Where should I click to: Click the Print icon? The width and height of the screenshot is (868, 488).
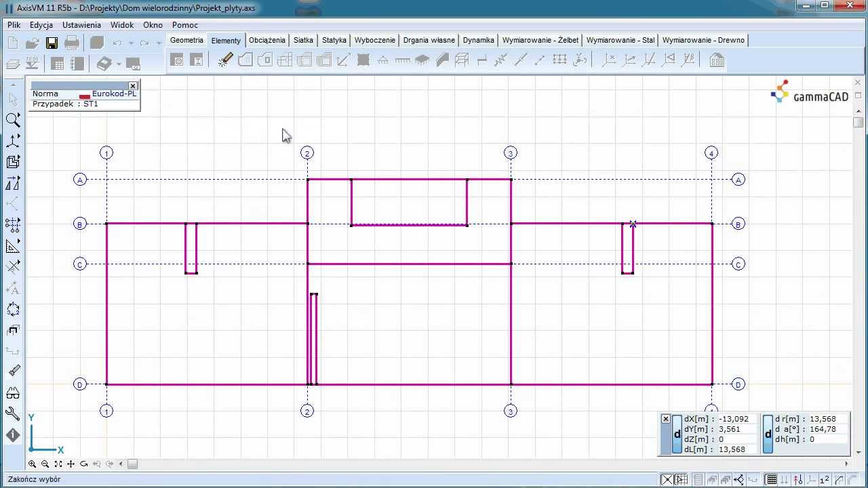[72, 43]
